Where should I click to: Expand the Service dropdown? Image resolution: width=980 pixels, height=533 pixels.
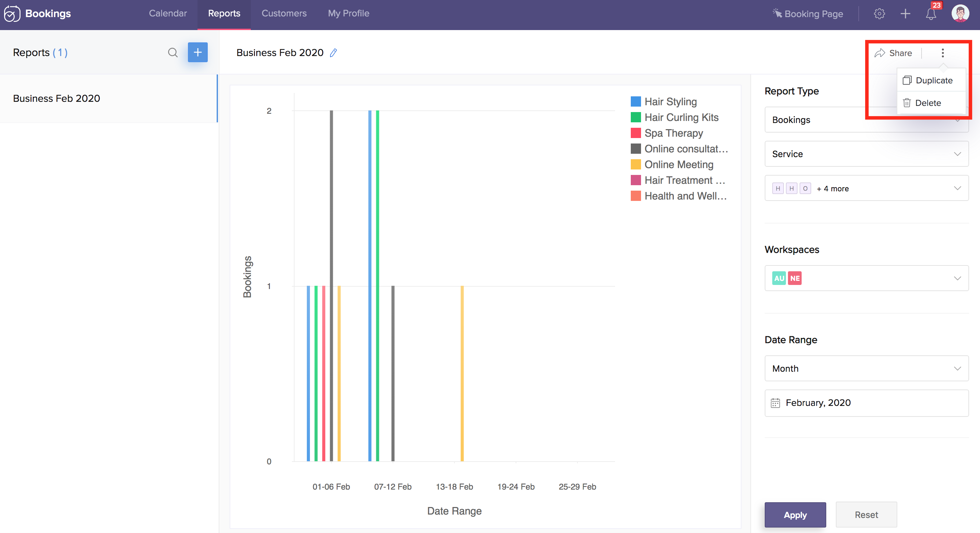coord(866,154)
